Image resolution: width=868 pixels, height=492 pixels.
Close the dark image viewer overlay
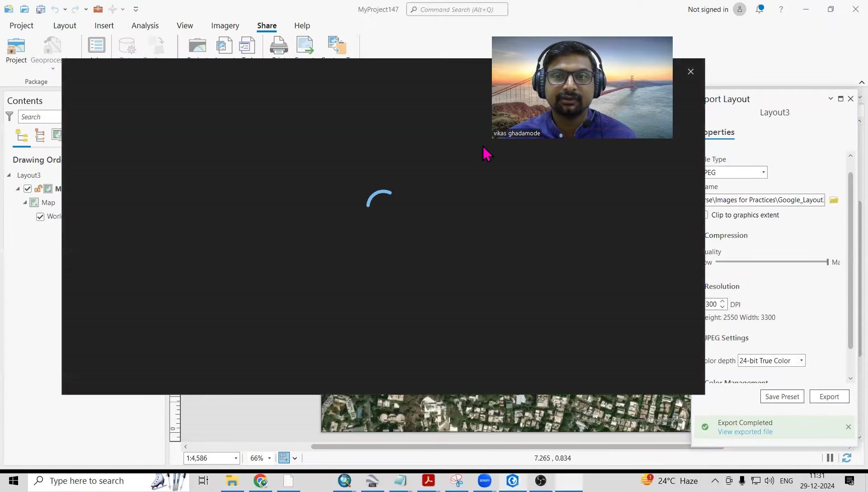(x=690, y=71)
